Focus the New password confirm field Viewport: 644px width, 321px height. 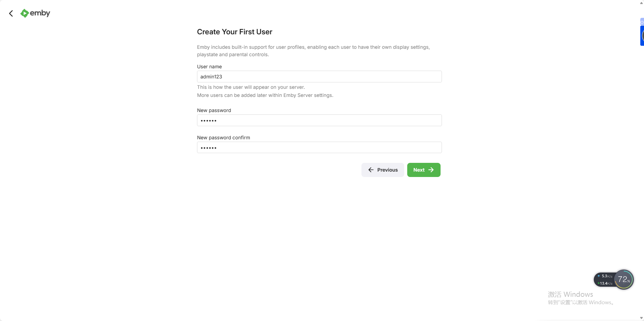319,147
